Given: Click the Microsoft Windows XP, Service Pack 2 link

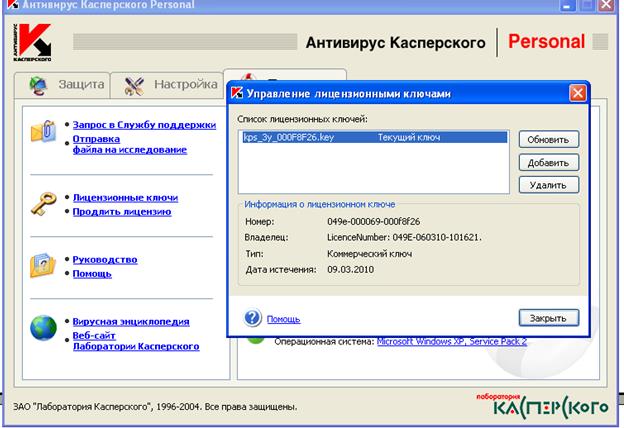Looking at the screenshot, I should (452, 342).
